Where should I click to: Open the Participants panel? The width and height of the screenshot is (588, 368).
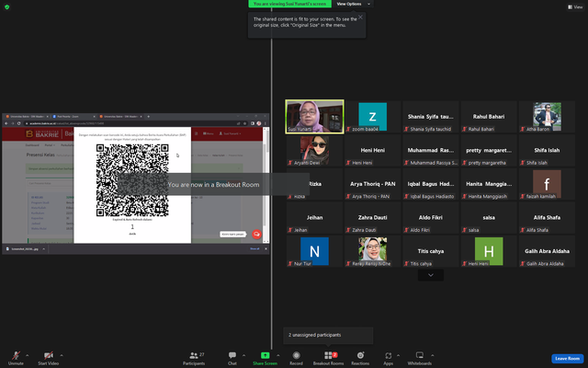(194, 358)
